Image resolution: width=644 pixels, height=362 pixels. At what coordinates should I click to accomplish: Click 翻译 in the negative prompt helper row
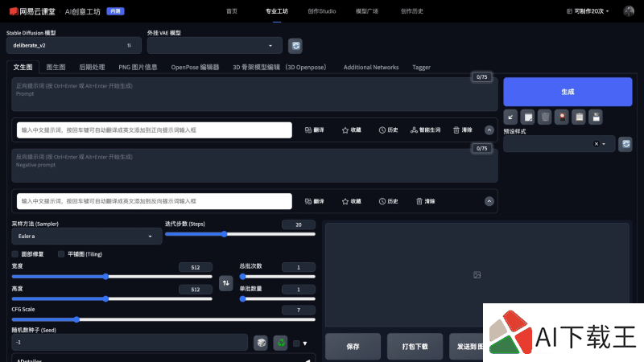[x=315, y=201]
